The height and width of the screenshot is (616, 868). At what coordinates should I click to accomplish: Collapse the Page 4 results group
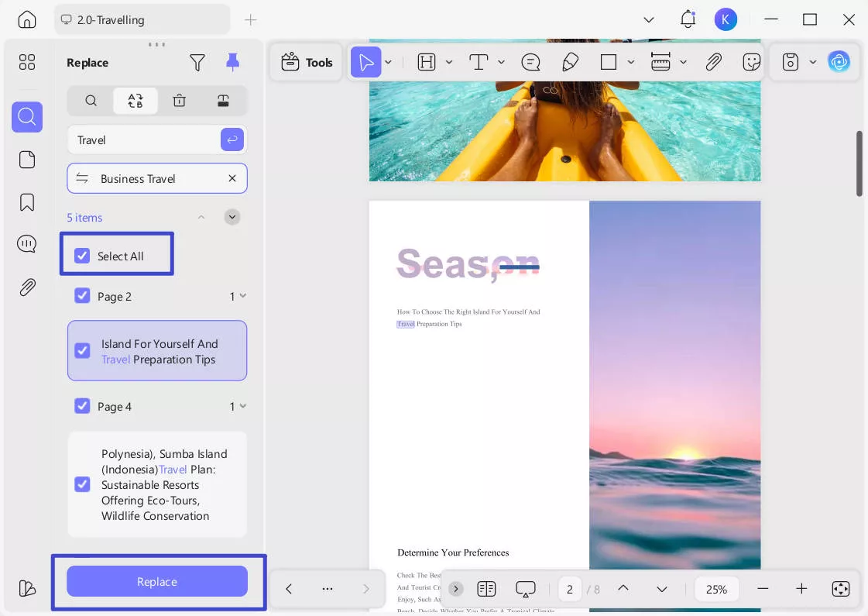[243, 406]
